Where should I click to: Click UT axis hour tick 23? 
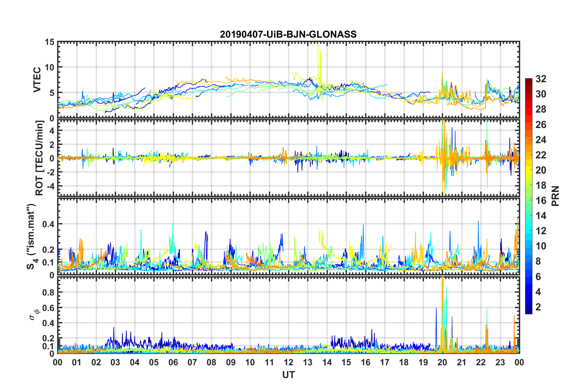pos(500,362)
